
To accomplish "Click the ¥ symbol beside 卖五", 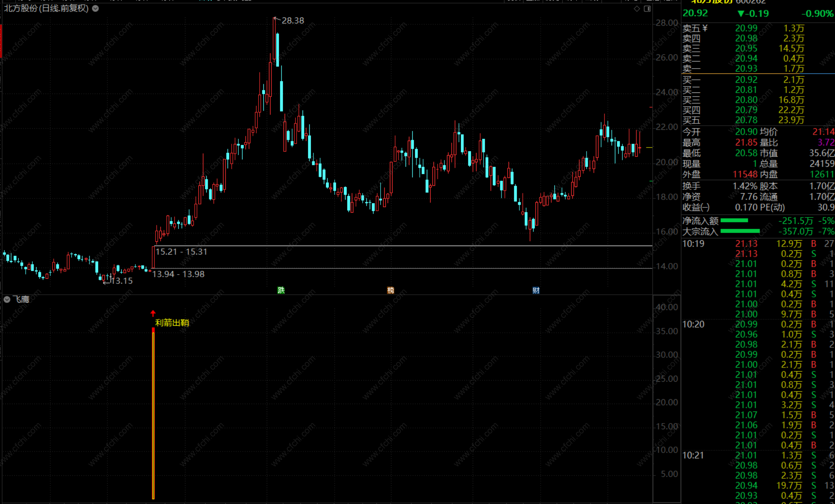I will point(705,28).
